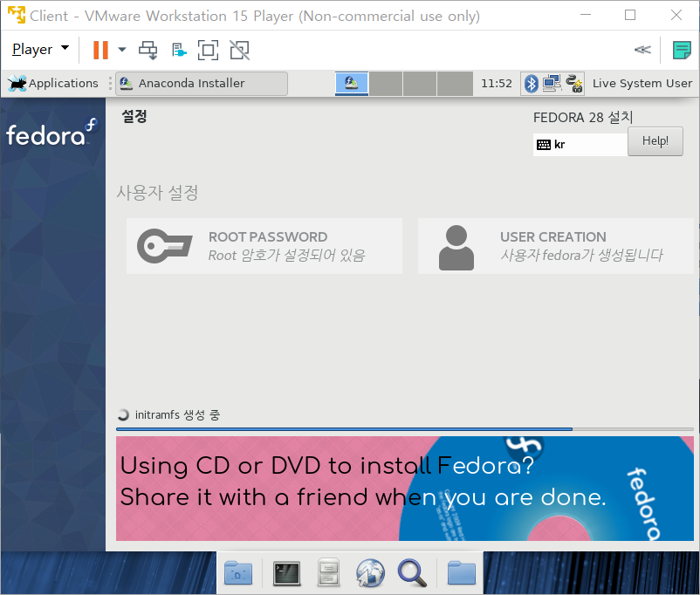Click the Applications menu mouse icon
The image size is (700, 595).
[17, 83]
